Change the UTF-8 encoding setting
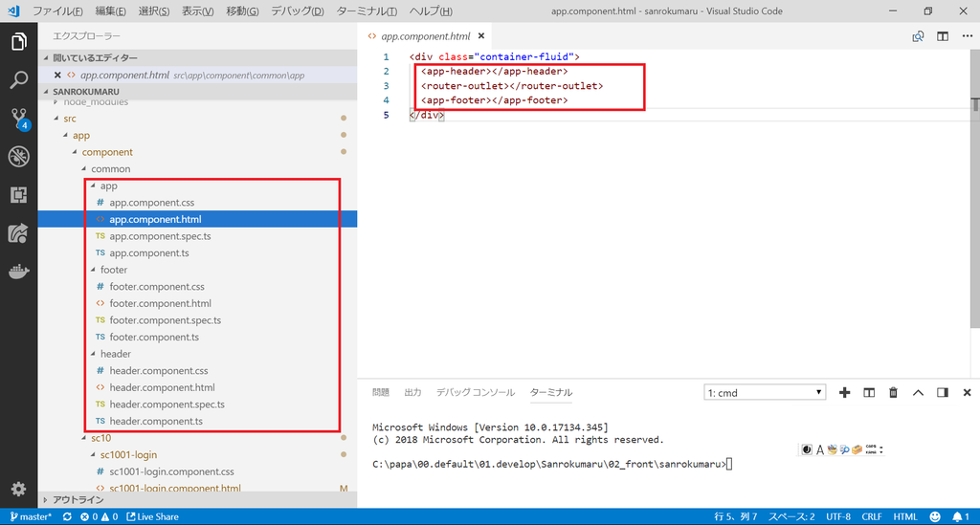This screenshot has height=525, width=980. pyautogui.click(x=838, y=517)
